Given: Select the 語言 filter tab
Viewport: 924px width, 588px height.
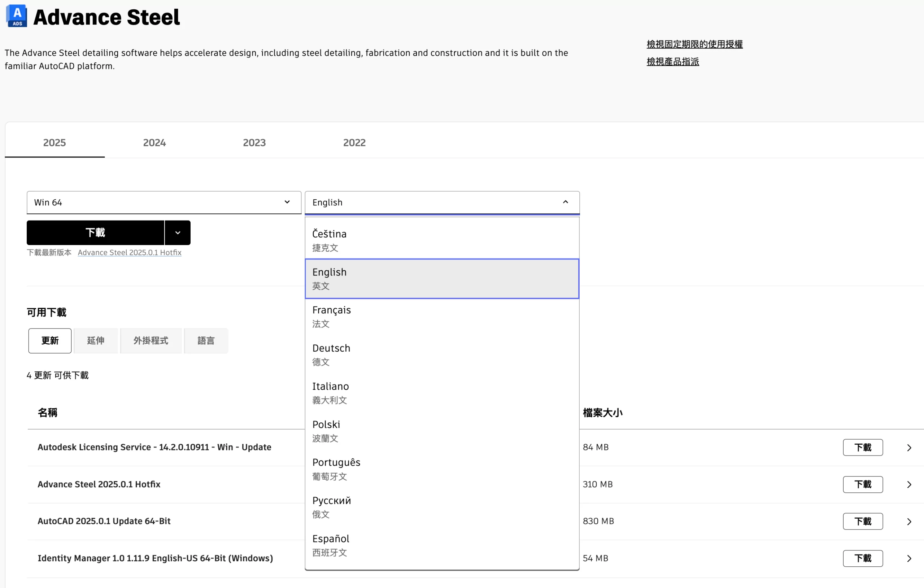Looking at the screenshot, I should (x=206, y=340).
